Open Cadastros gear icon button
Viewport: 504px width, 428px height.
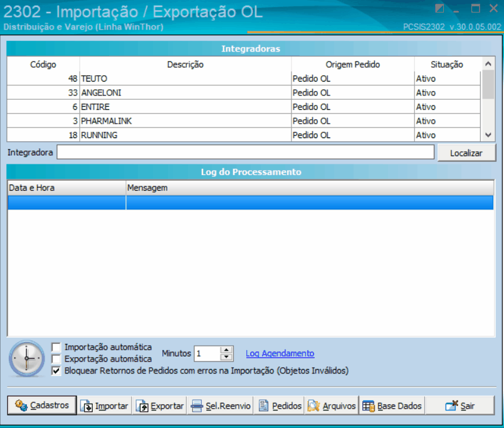pyautogui.click(x=21, y=405)
